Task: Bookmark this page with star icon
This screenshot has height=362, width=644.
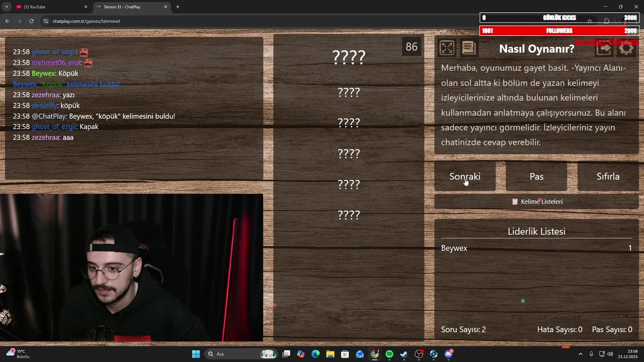Action: 589,21
